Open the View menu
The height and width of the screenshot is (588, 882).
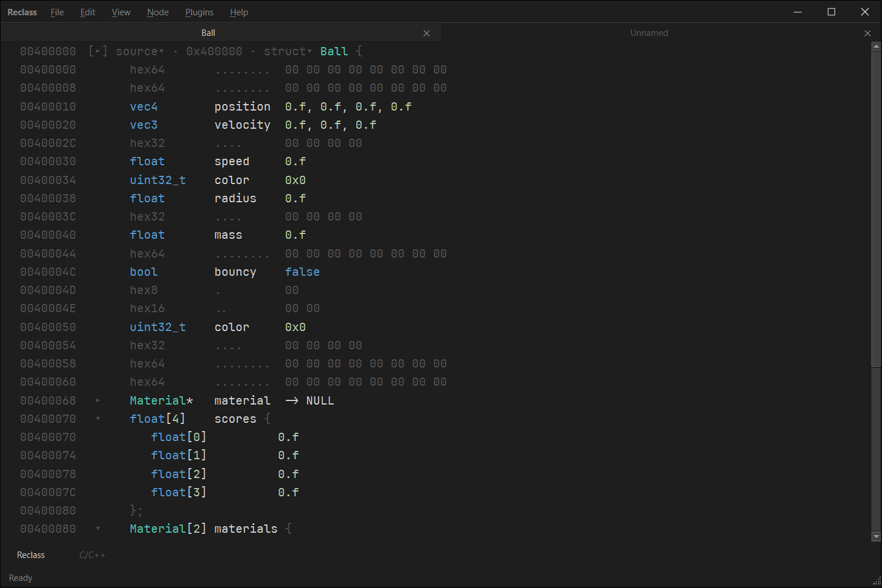(121, 12)
